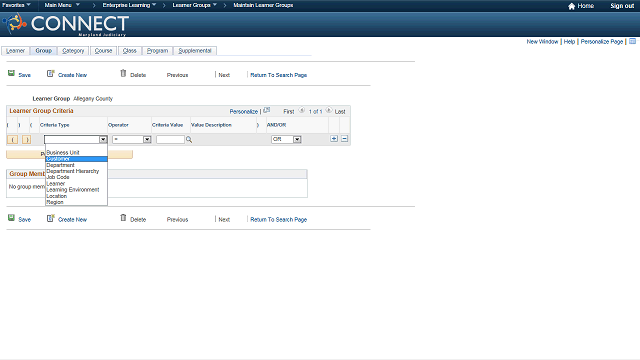This screenshot has height=360, width=640.
Task: Click Next in the upper toolbar
Action: (224, 75)
